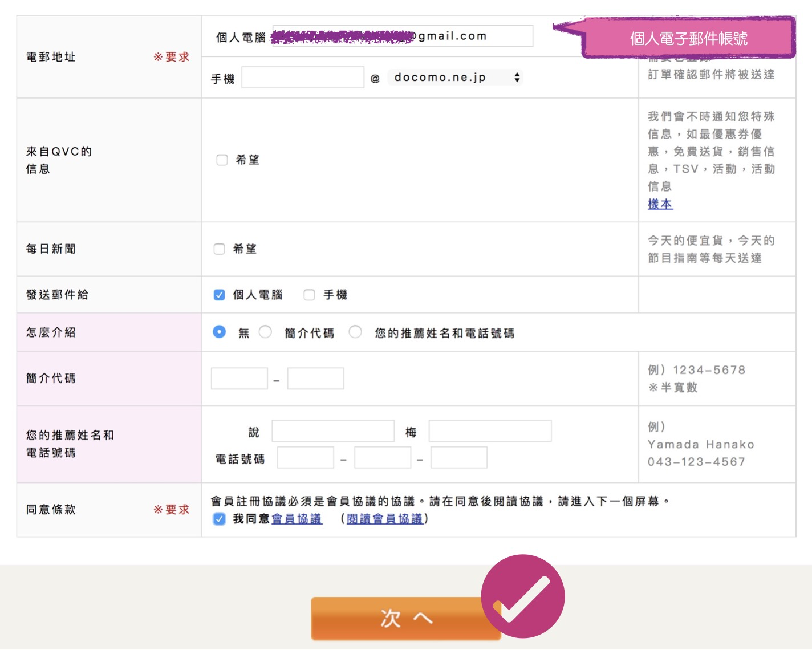Open the 閱讀會員協議 link

click(x=384, y=519)
